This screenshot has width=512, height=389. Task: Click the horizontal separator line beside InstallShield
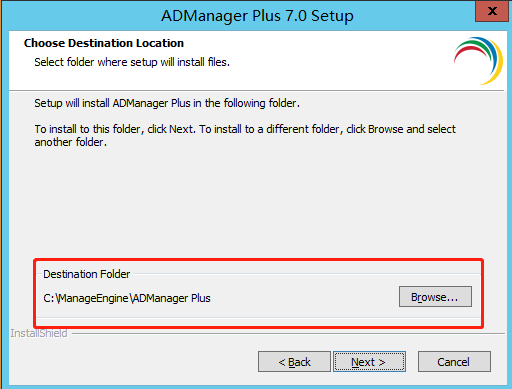[x=288, y=333]
